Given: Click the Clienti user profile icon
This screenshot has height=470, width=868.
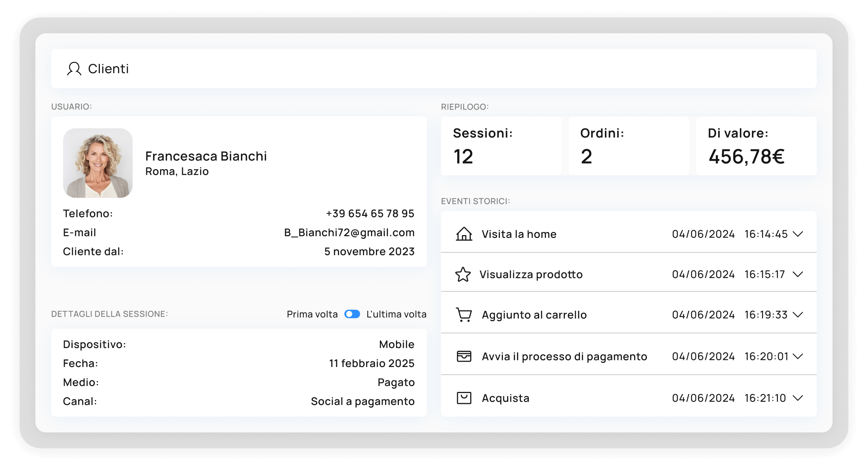Looking at the screenshot, I should click(x=74, y=69).
